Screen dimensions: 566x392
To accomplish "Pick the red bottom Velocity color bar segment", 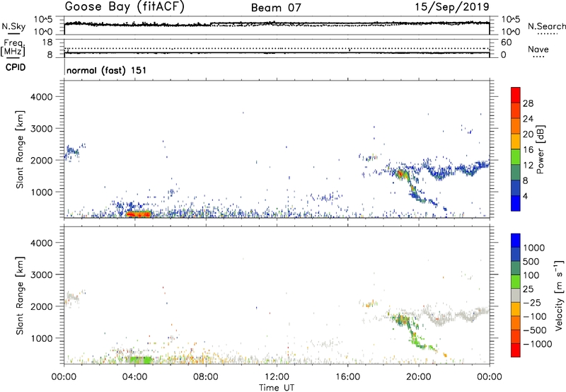I will point(516,350).
